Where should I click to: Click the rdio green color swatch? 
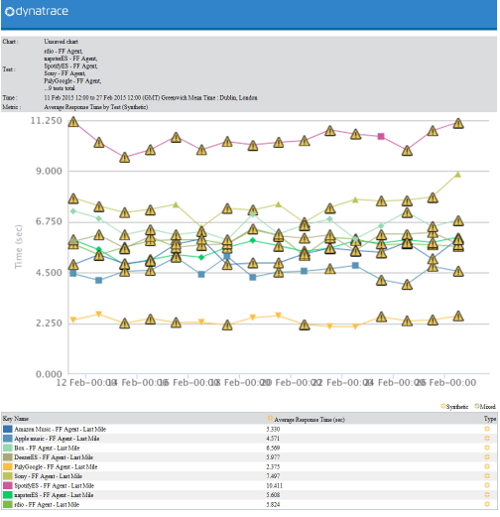pyautogui.click(x=8, y=504)
